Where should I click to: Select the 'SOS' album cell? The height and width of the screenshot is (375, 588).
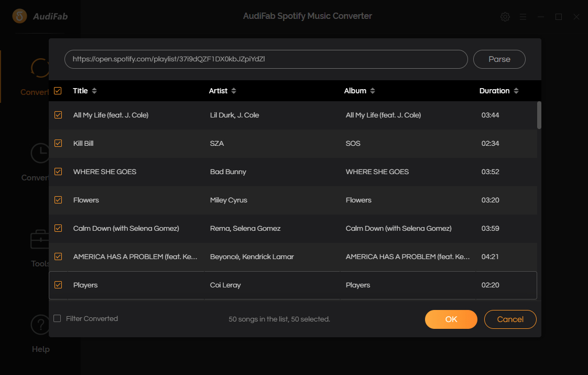click(x=353, y=143)
